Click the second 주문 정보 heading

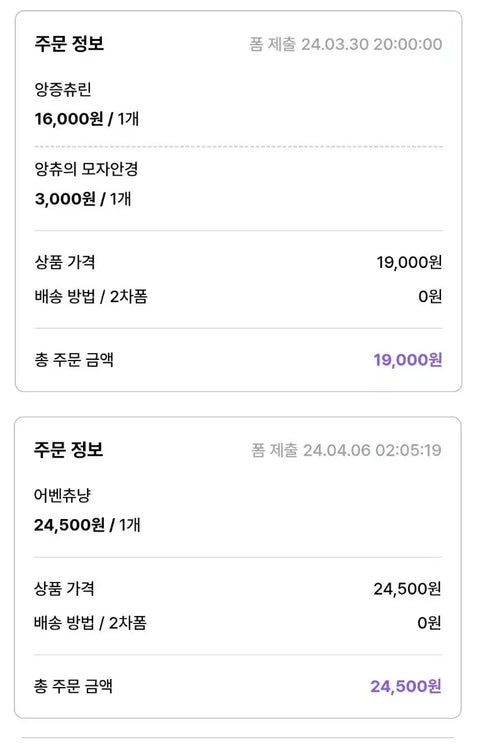(68, 450)
